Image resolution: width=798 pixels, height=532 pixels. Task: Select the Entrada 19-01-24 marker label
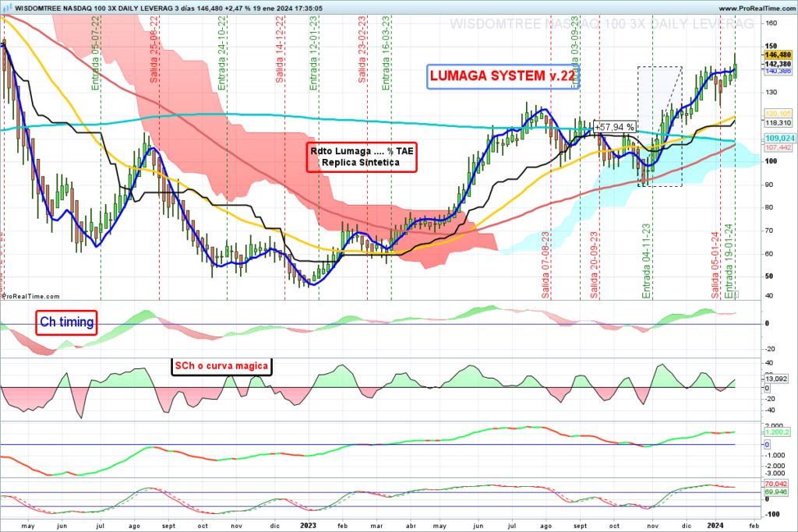(729, 261)
